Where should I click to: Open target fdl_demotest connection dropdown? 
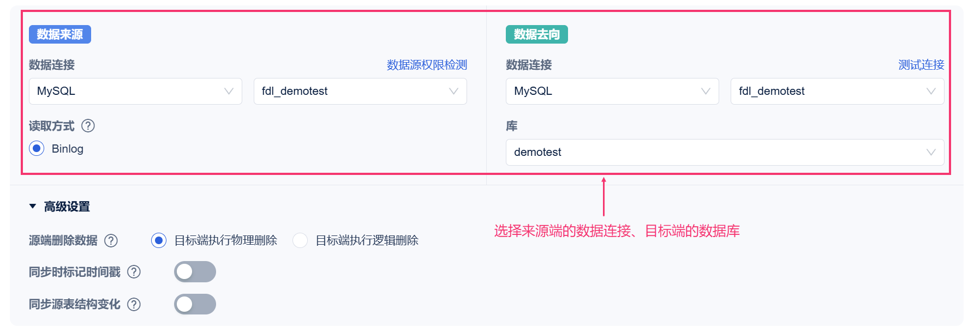(x=837, y=92)
